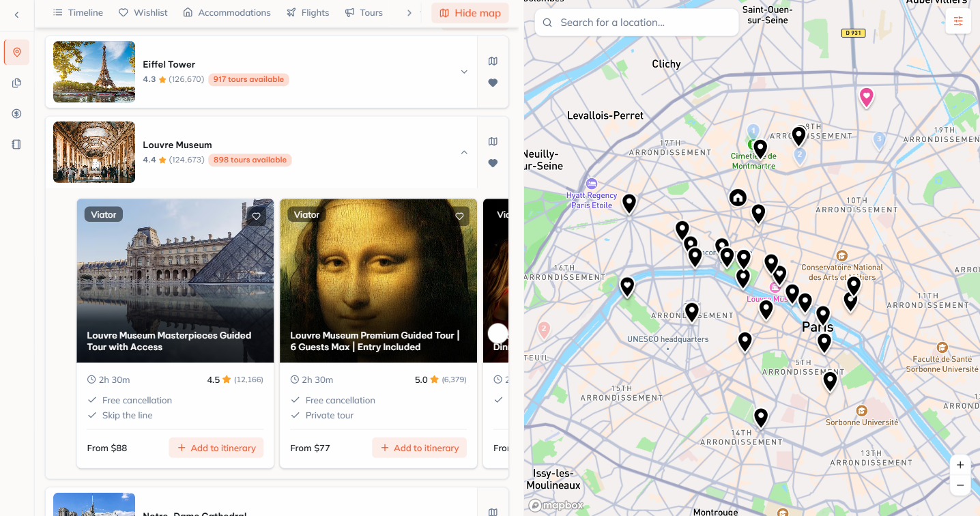
Task: Select black pin on Cimetière de Montmartre
Action: [760, 149]
